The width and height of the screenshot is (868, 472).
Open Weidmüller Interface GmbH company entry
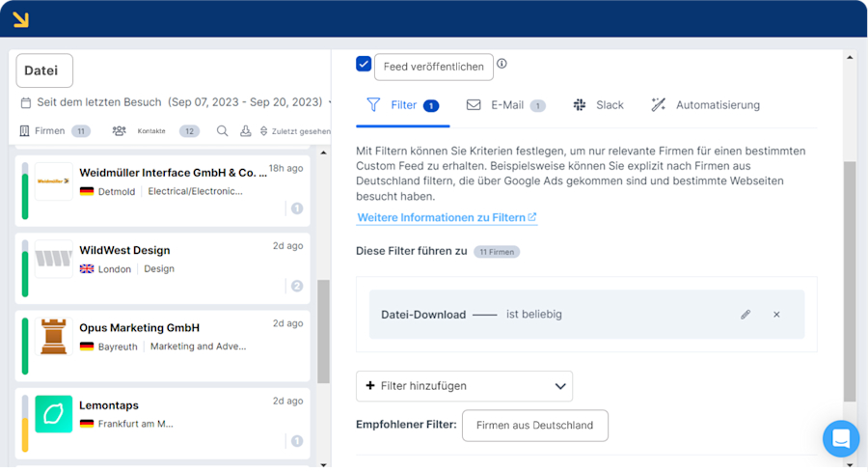(163, 190)
